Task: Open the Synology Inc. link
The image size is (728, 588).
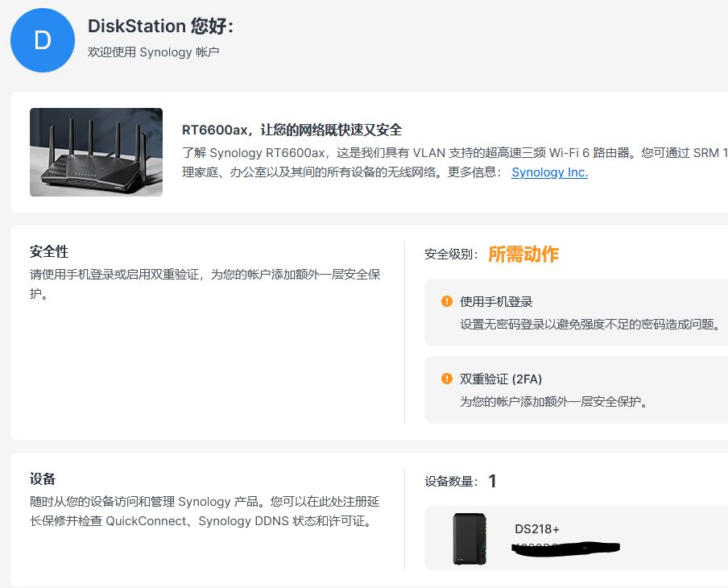Action: coord(550,172)
